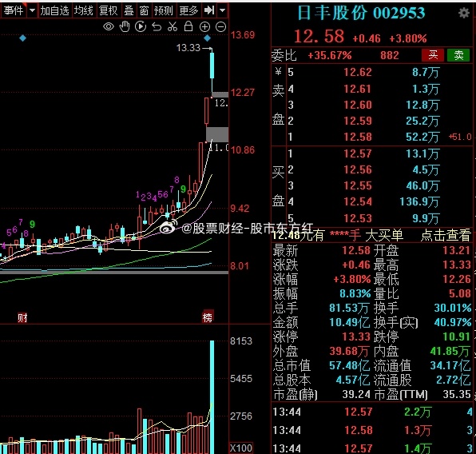This screenshot has width=476, height=454.
Task: Select the hand pan tool
Action: [125, 26]
